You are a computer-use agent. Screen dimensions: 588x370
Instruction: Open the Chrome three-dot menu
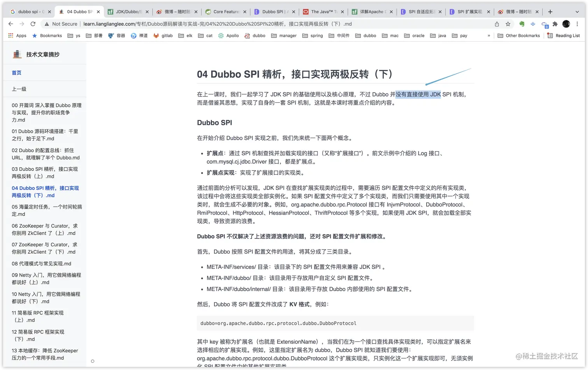(x=577, y=24)
